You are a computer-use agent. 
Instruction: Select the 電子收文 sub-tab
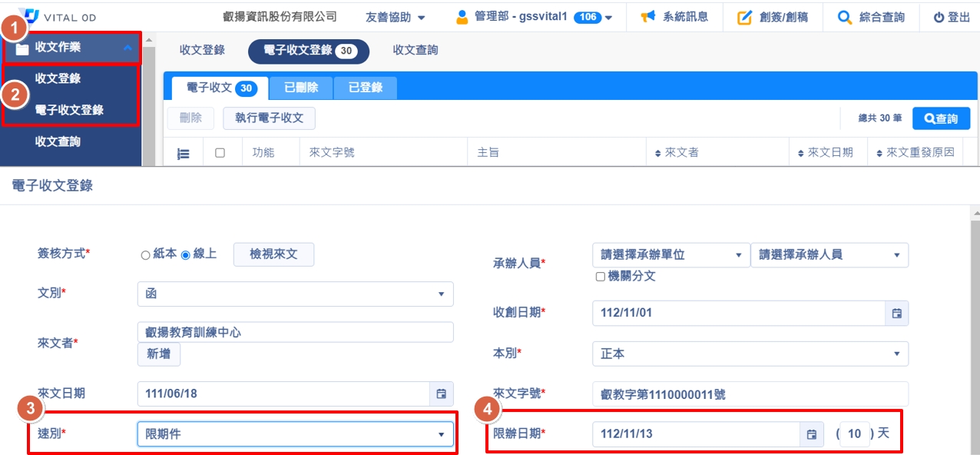tap(220, 88)
